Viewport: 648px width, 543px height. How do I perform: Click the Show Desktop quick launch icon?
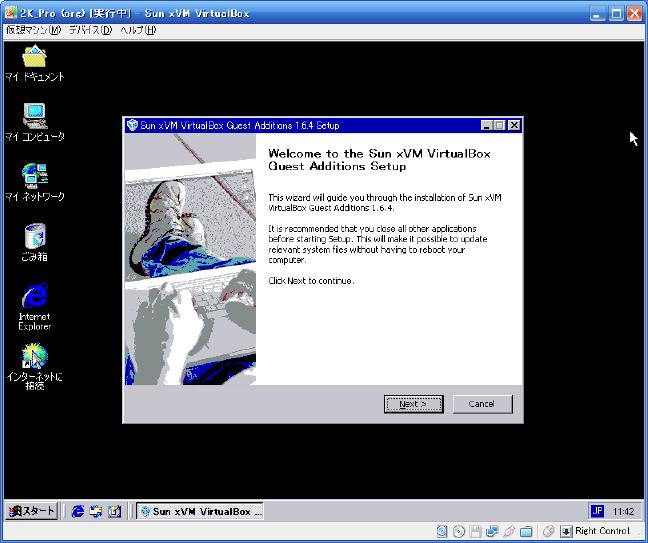coord(114,512)
